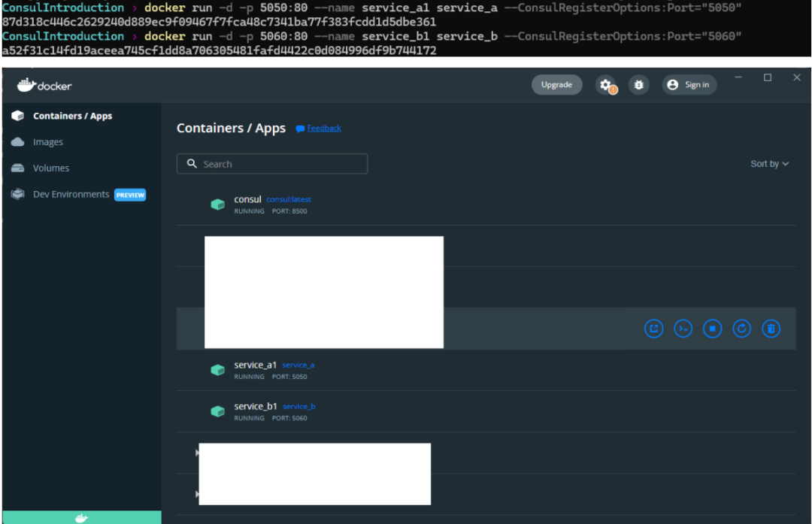Focus the Search containers field
Screen dimensions: 812x524
(x=272, y=164)
